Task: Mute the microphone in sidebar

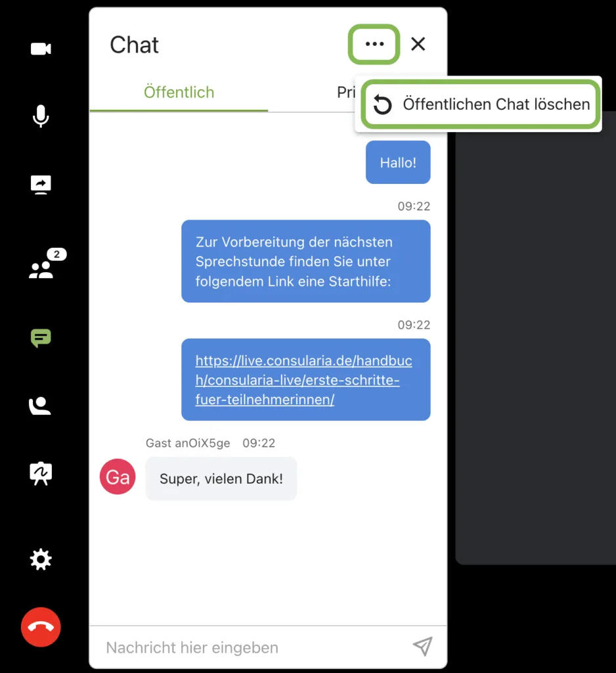Action: (x=41, y=116)
